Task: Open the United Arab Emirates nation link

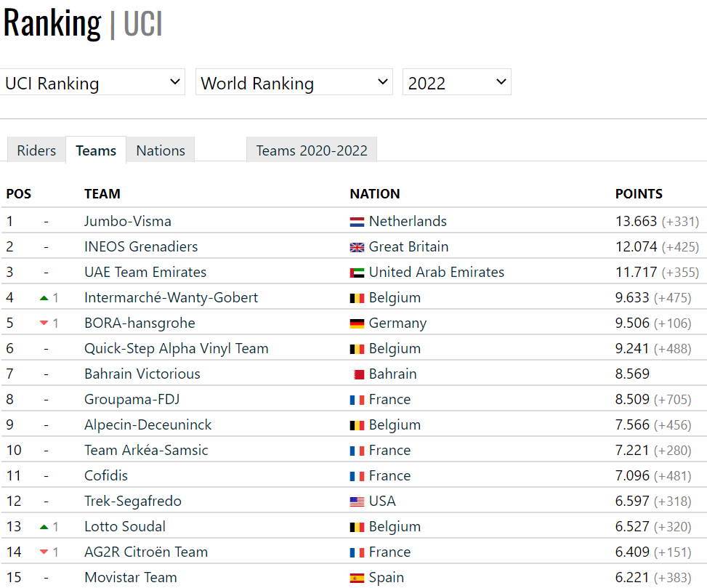Action: point(437,272)
